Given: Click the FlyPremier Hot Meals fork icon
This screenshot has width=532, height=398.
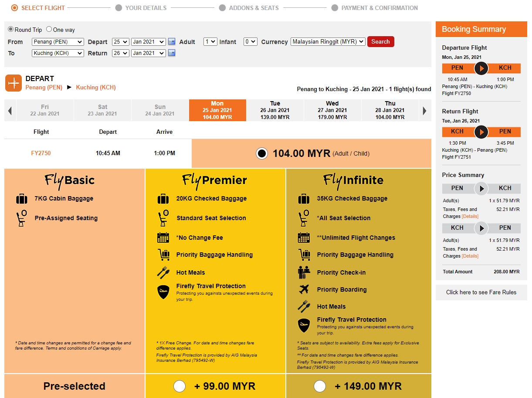Looking at the screenshot, I should tap(163, 272).
